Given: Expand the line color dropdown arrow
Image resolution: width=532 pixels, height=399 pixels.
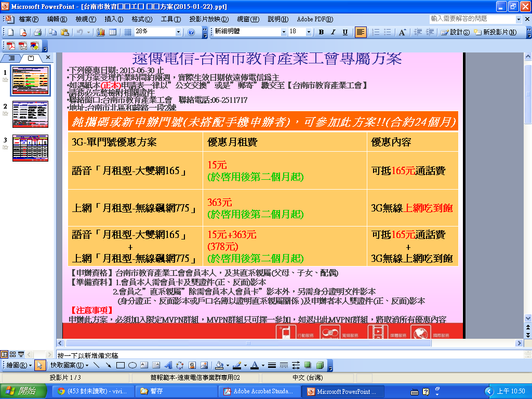Looking at the screenshot, I should point(245,365).
